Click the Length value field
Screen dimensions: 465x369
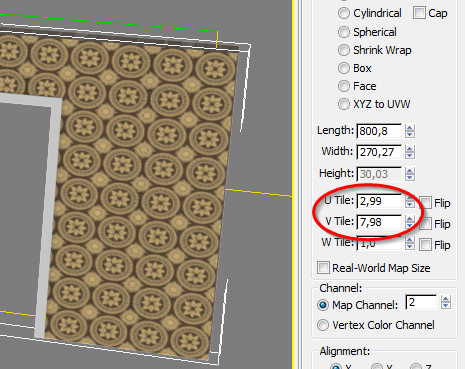(x=379, y=131)
